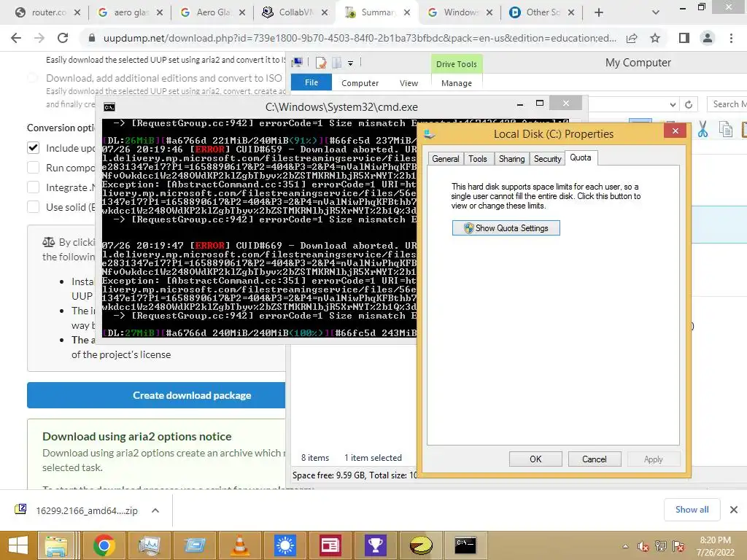Show hidden tray icons arrow

(625, 546)
